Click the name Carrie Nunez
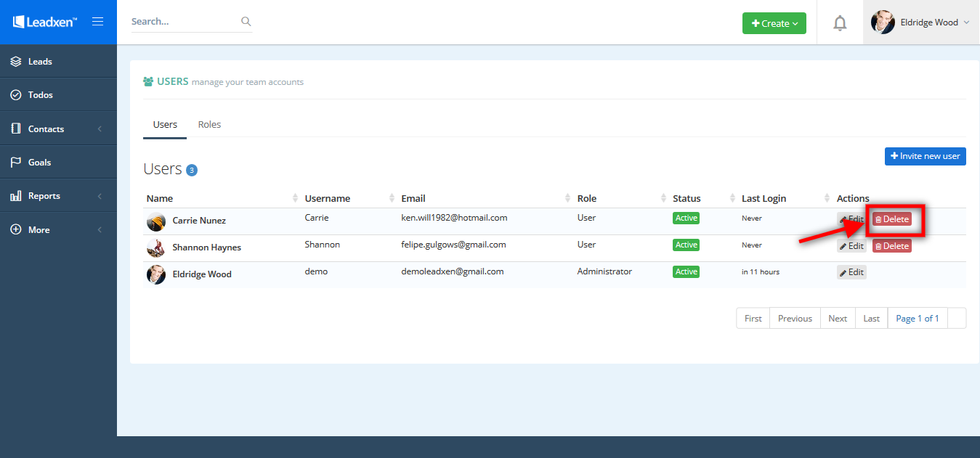 coord(199,221)
